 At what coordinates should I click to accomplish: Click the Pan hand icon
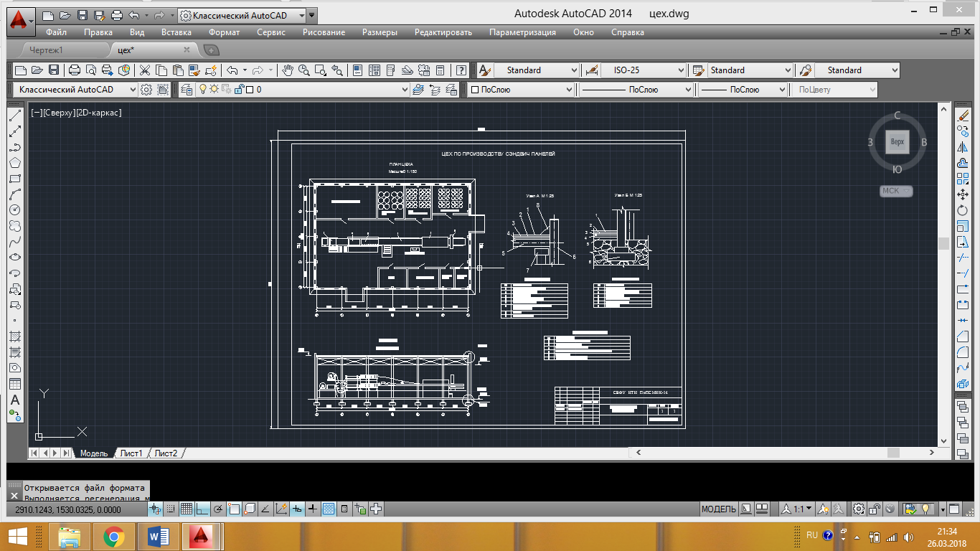[x=287, y=70]
